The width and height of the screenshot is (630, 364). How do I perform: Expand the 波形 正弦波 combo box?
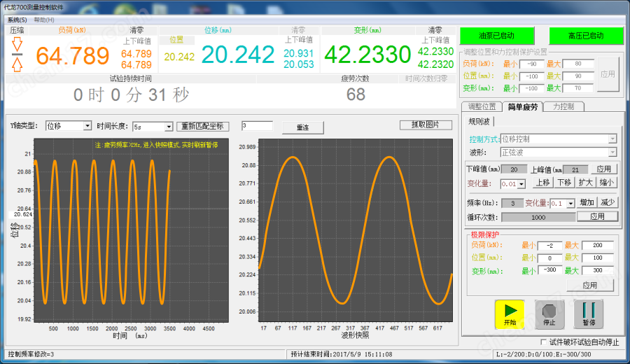(x=612, y=153)
